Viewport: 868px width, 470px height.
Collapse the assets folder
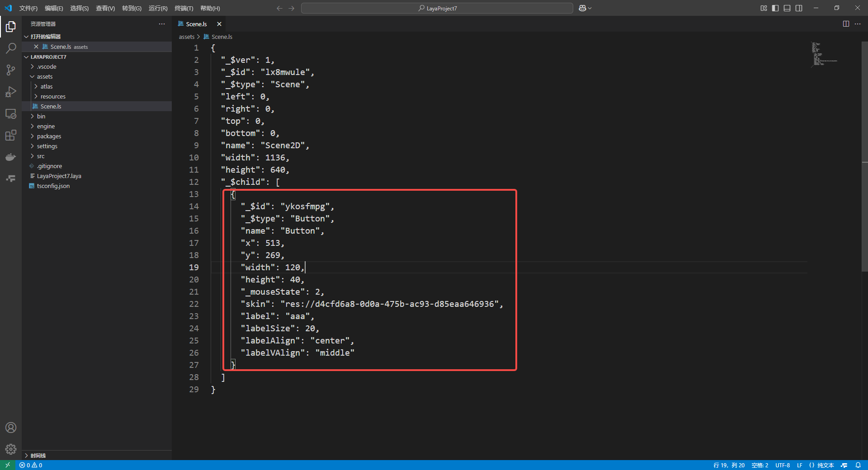(x=44, y=76)
